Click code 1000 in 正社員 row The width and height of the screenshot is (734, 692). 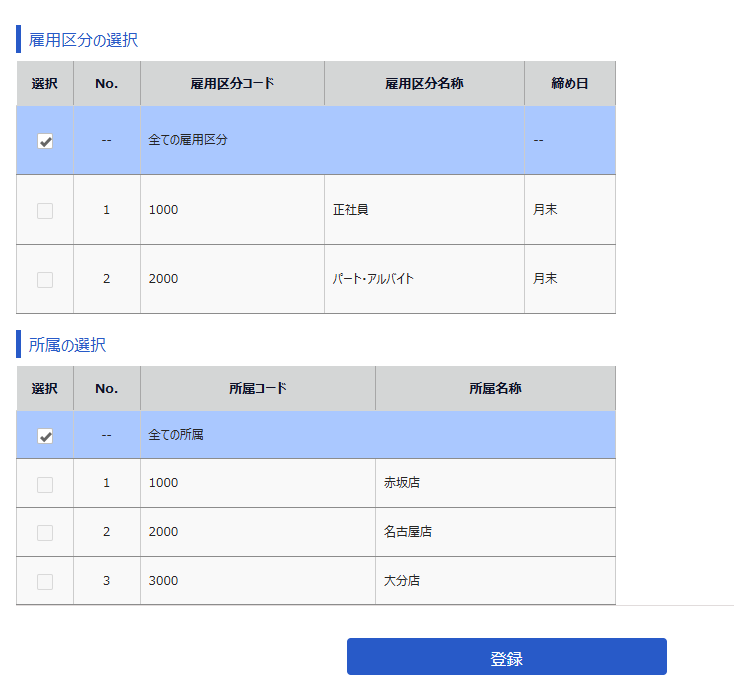coord(163,210)
